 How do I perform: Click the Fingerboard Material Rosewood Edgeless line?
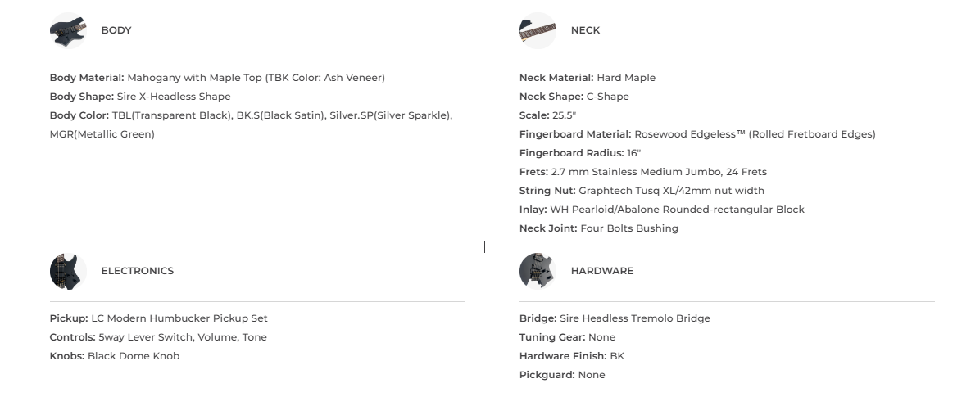coord(697,134)
